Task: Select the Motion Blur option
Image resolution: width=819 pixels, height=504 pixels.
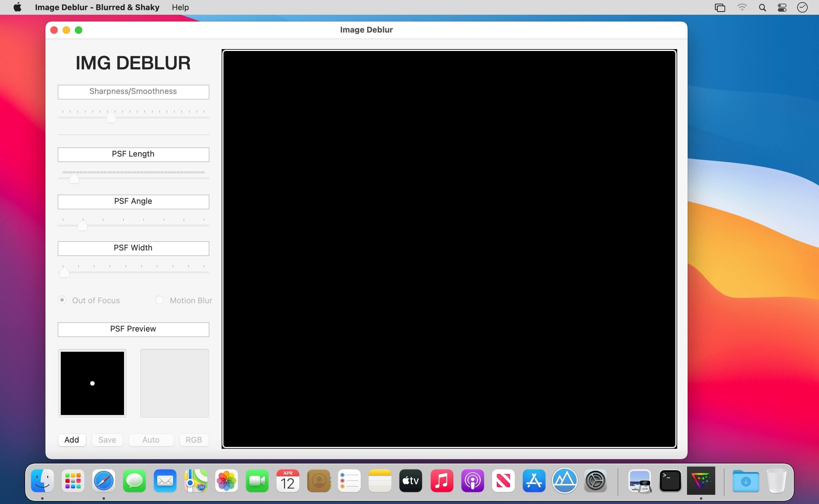Action: (160, 300)
